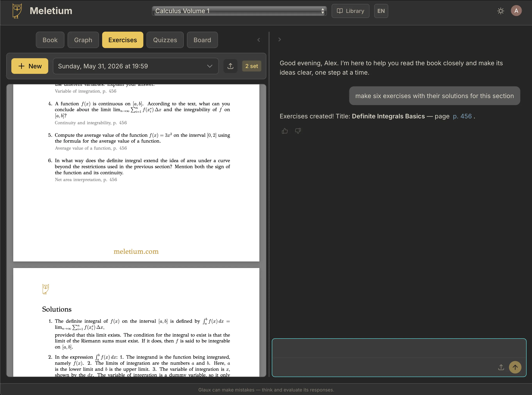Click the 'make six exercises' chat message bubble
This screenshot has width=532, height=395.
pos(435,96)
